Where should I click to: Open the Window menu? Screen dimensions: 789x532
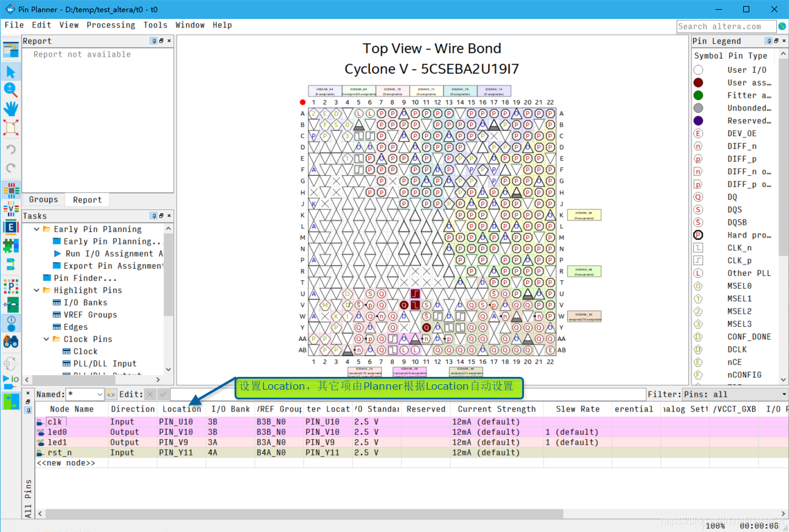coord(190,25)
